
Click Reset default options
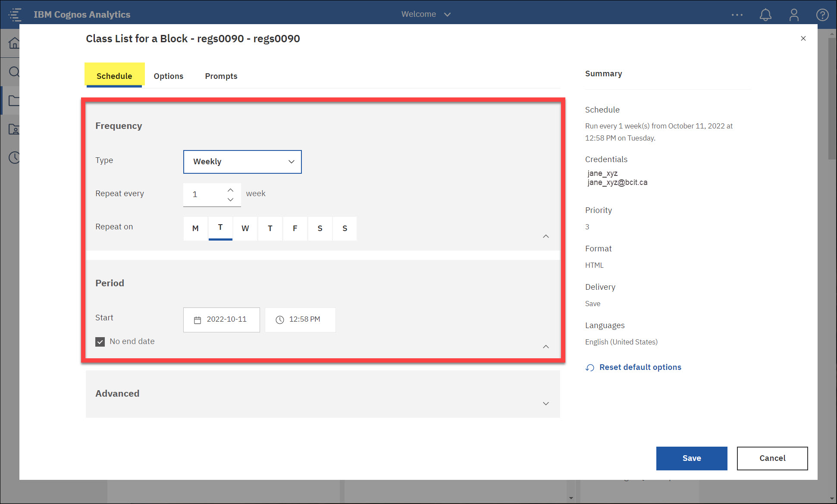(x=640, y=367)
